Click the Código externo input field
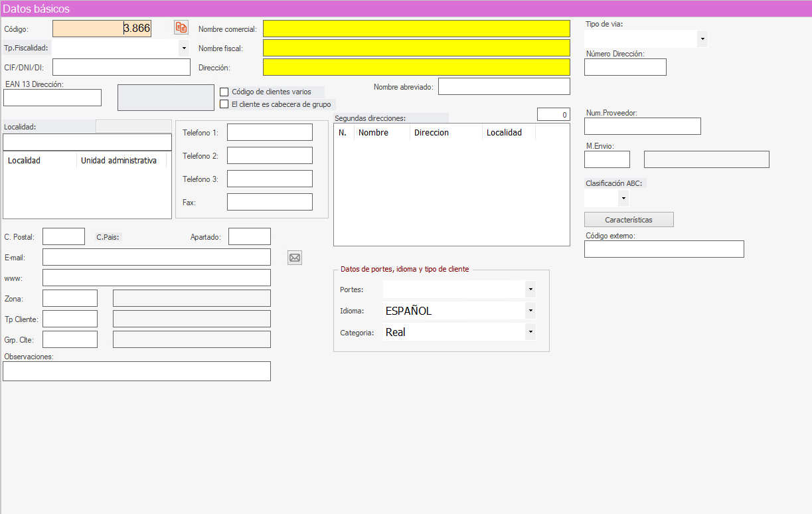The width and height of the screenshot is (812, 514). 664,249
